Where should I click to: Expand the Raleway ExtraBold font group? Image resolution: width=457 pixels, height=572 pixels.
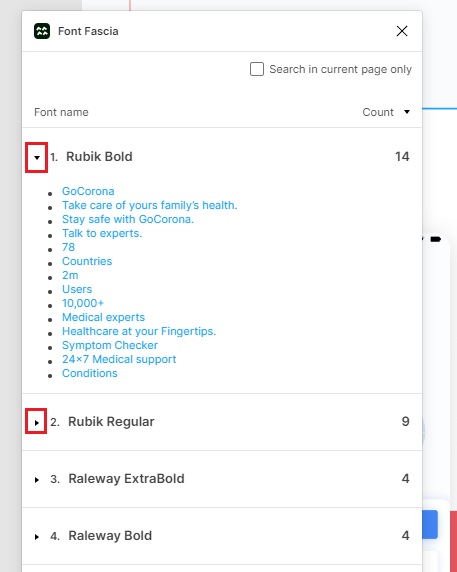[x=36, y=479]
